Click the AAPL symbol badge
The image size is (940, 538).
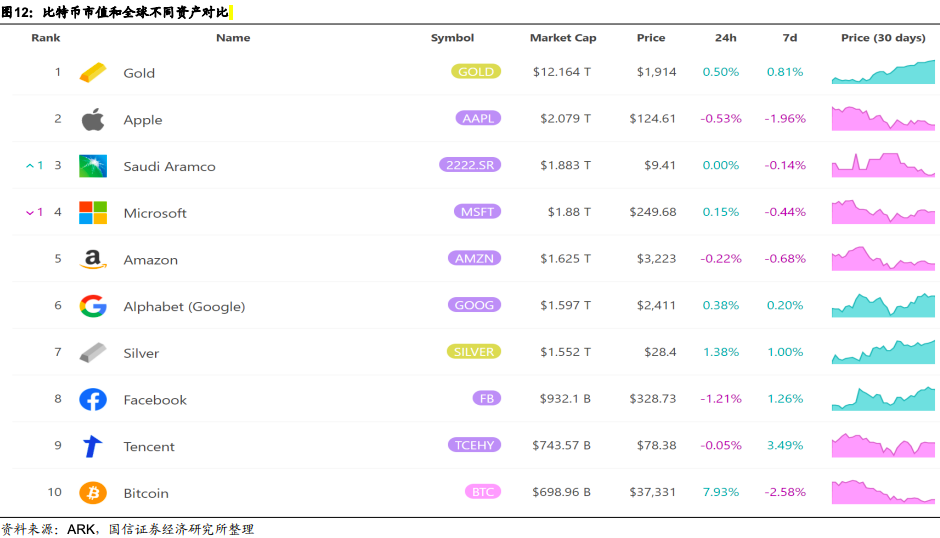click(x=478, y=118)
